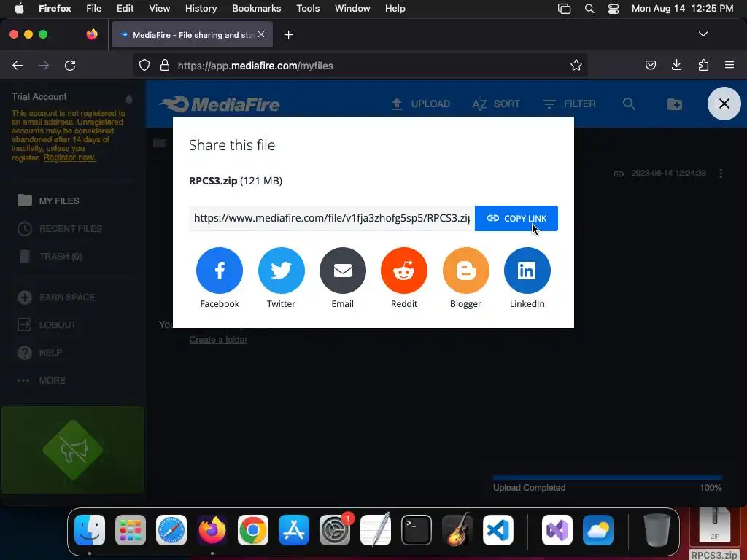Open HELP in the sidebar
This screenshot has height=560, width=747.
39,352
